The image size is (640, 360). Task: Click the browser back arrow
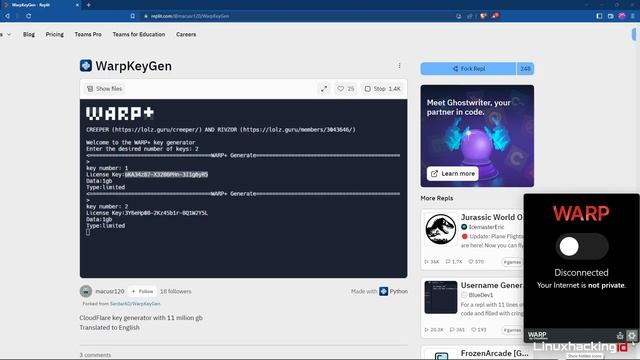click(7, 16)
